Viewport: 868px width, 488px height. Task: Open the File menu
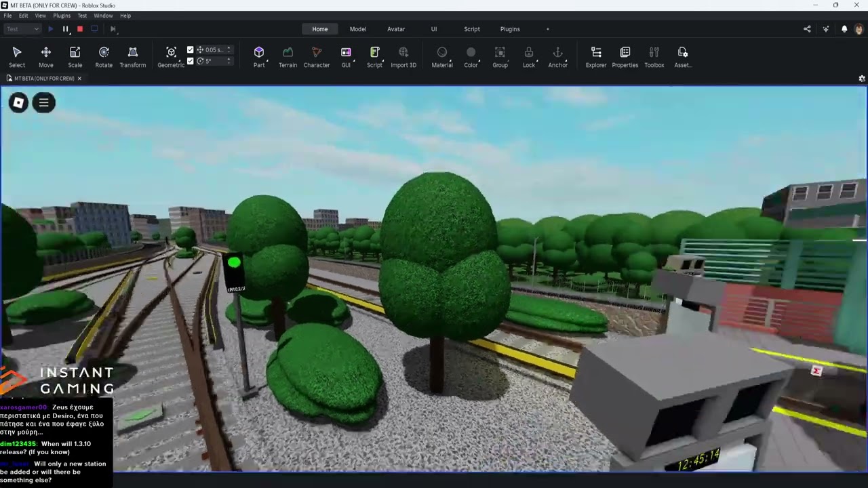[7, 16]
